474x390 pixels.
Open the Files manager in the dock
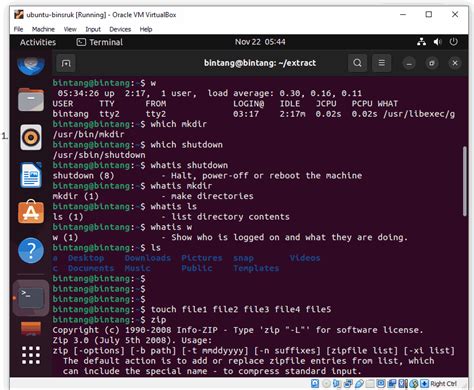click(x=31, y=100)
